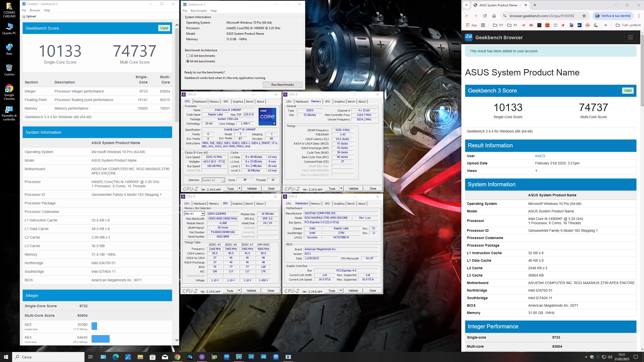Image resolution: width=644 pixels, height=362 pixels.
Task: Click Close in the Mainboard CPU-Z window
Action: click(373, 291)
